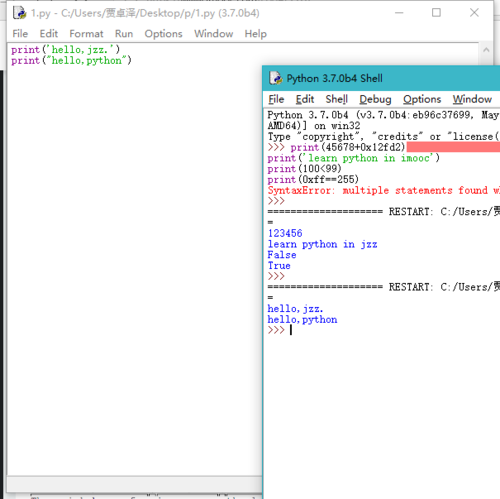This screenshot has width=500, height=499.
Task: Click the editor scrollbar up arrow
Action: [486, 50]
